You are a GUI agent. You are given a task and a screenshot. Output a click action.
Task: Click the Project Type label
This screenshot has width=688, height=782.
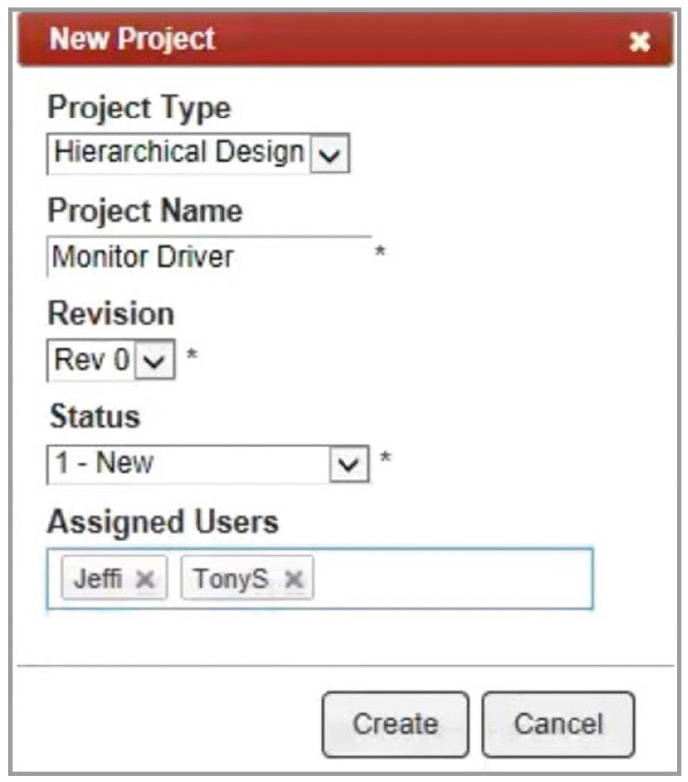(140, 108)
